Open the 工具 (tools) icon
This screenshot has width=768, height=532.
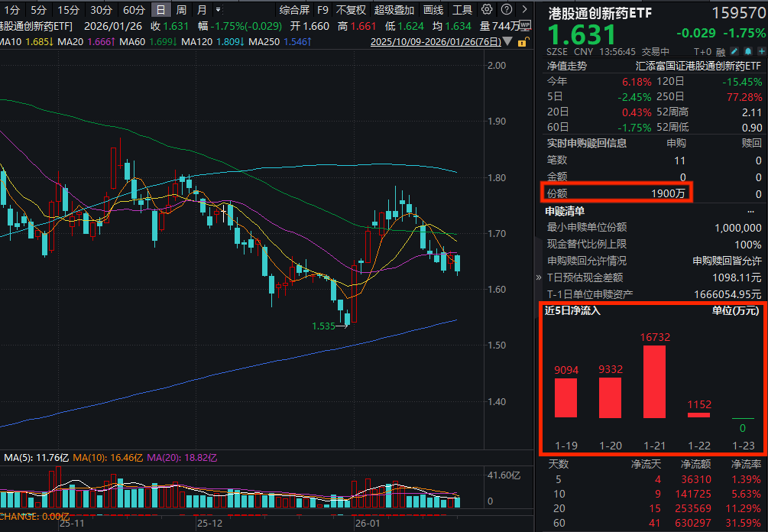point(462,9)
